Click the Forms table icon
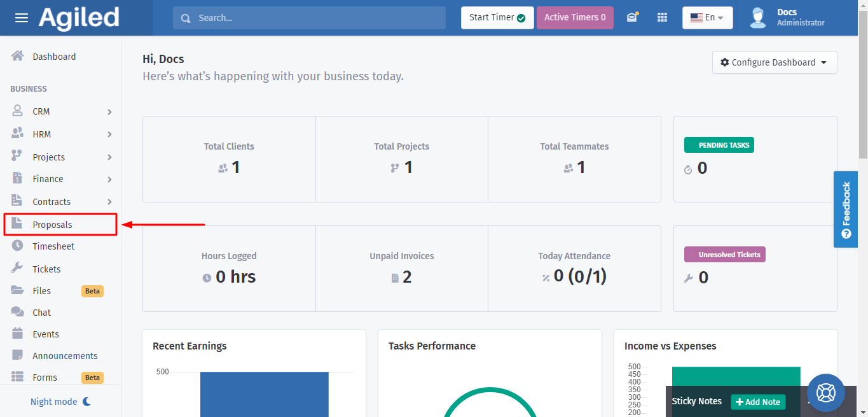 point(18,377)
